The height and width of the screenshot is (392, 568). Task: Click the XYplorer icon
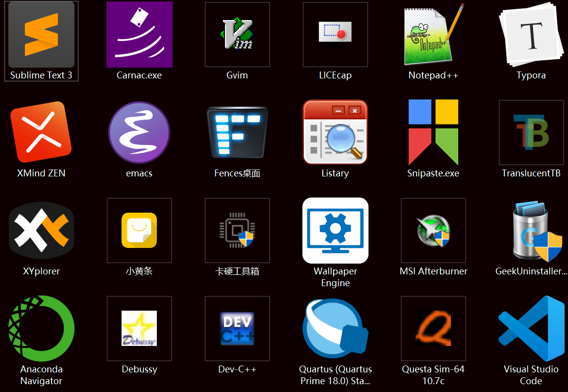tap(41, 230)
